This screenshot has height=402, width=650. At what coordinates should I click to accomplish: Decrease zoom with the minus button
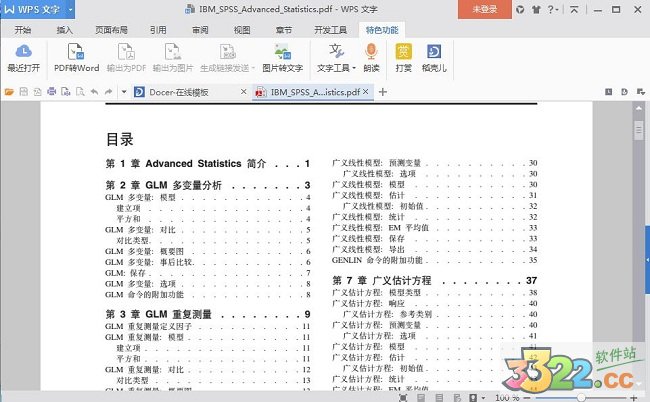pos(527,398)
